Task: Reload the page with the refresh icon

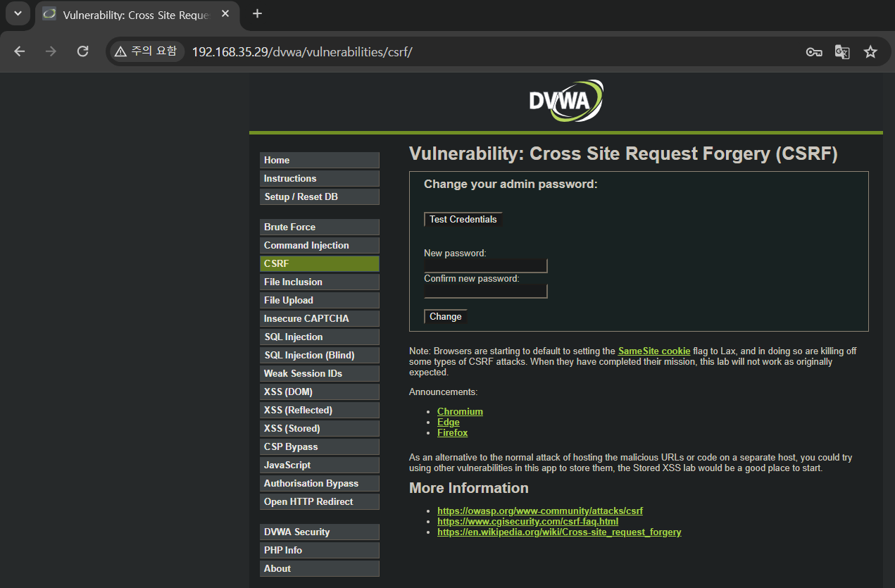Action: (x=82, y=51)
